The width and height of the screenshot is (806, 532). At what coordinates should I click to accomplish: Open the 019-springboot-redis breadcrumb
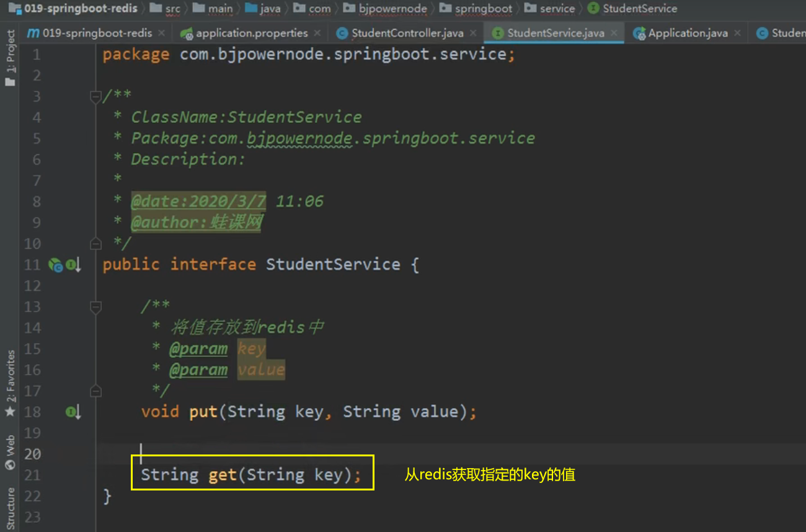pyautogui.click(x=73, y=8)
